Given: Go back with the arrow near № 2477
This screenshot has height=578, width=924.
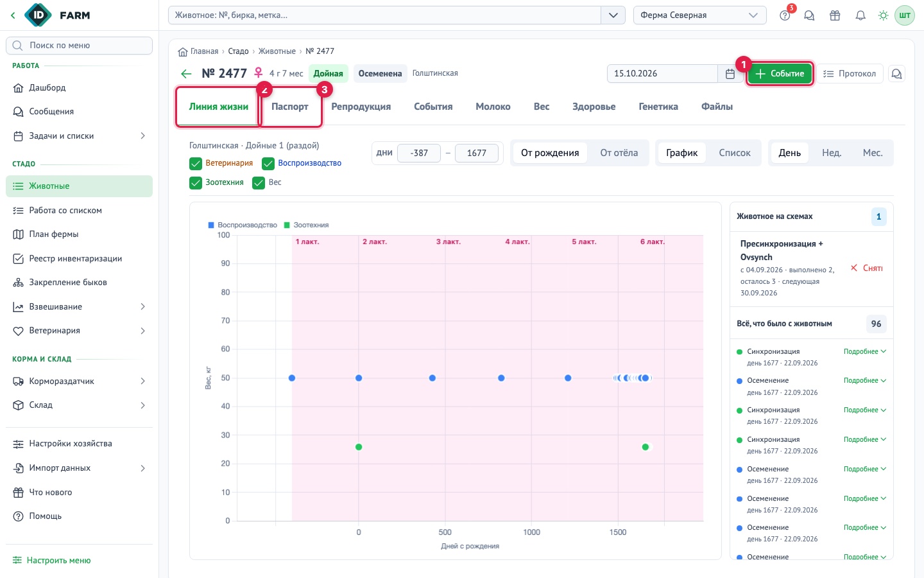Looking at the screenshot, I should click(186, 74).
